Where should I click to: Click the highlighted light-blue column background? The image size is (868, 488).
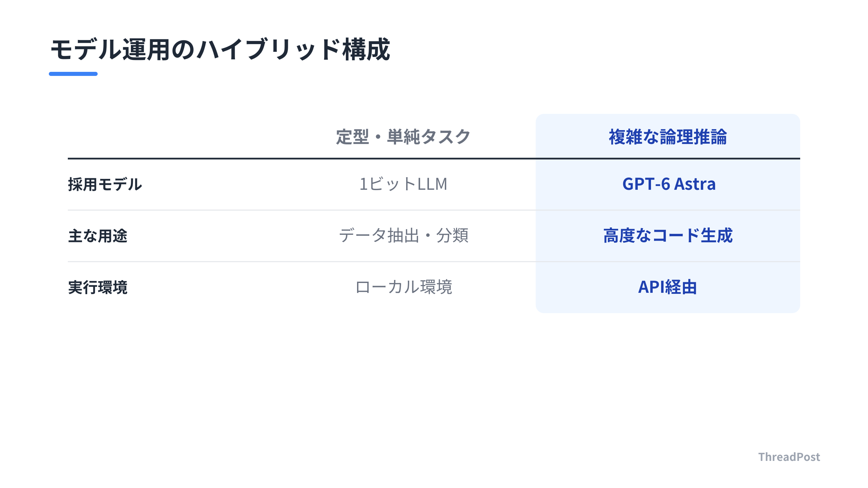coord(668,213)
